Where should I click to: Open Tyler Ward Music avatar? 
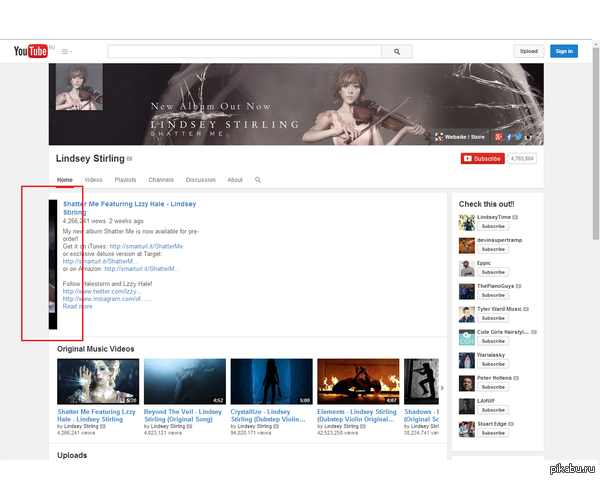tap(467, 314)
